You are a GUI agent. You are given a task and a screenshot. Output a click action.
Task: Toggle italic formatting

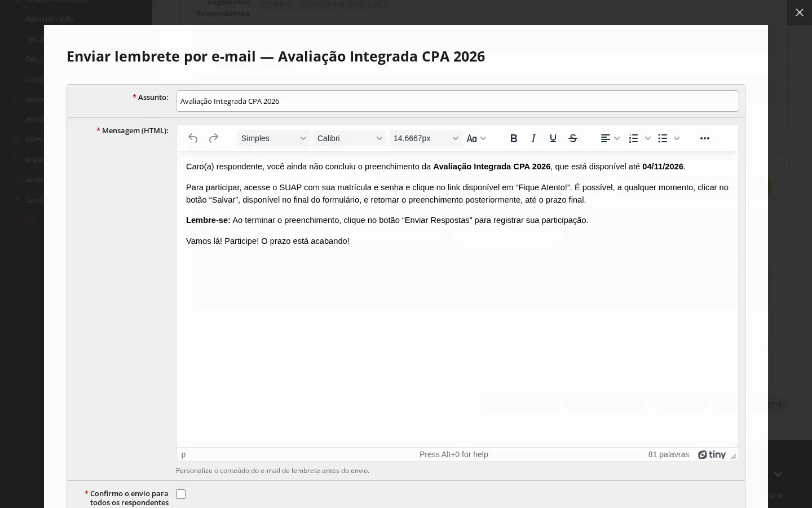533,138
